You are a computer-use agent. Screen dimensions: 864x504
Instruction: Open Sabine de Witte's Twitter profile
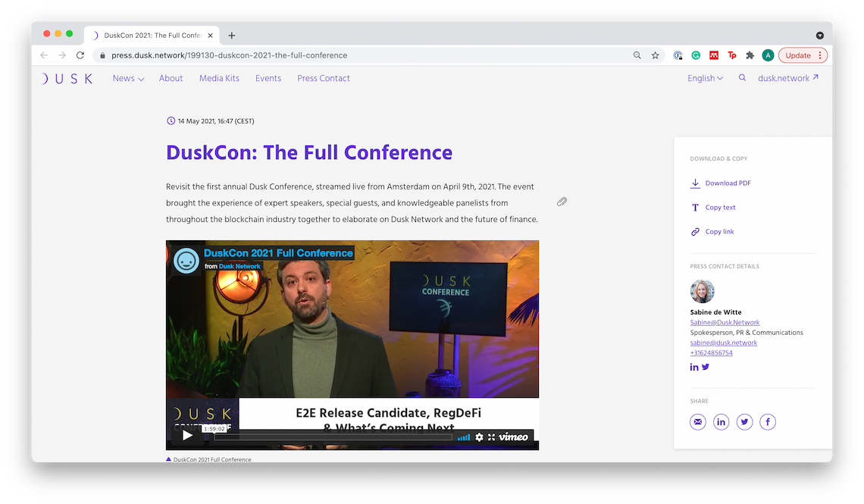coord(706,367)
